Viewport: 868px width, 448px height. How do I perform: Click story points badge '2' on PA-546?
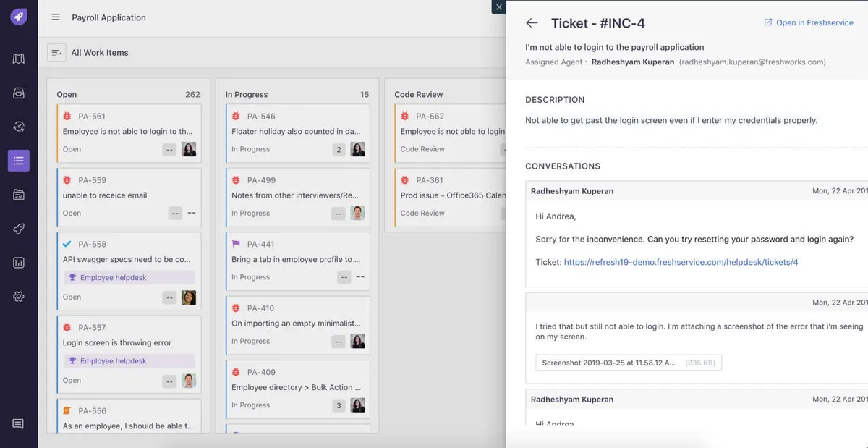(339, 150)
